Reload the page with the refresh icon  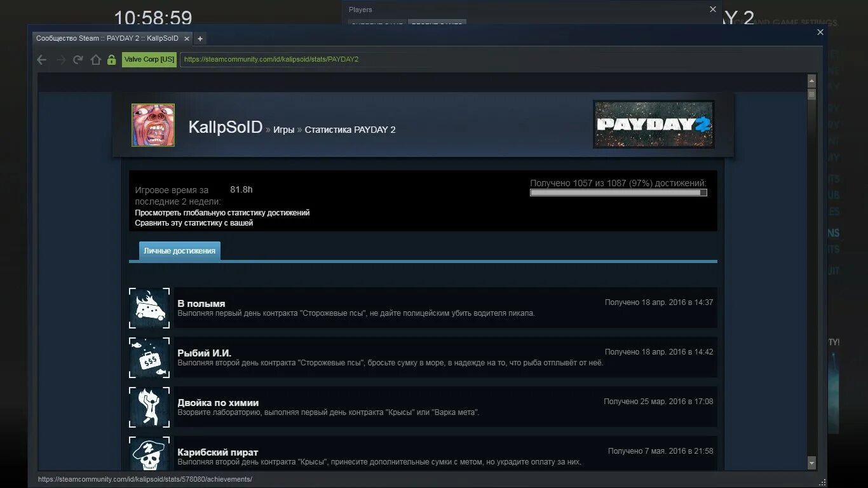[78, 60]
